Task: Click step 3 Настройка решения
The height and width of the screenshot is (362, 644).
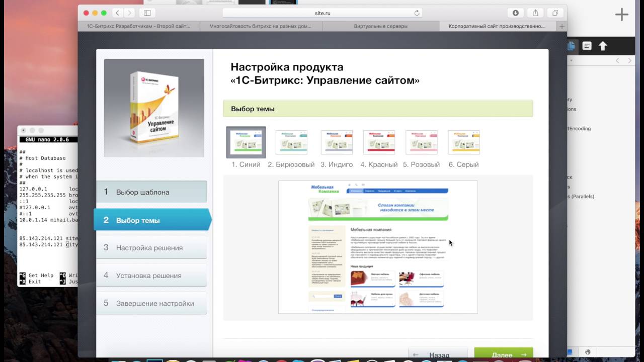Action: coord(151,247)
